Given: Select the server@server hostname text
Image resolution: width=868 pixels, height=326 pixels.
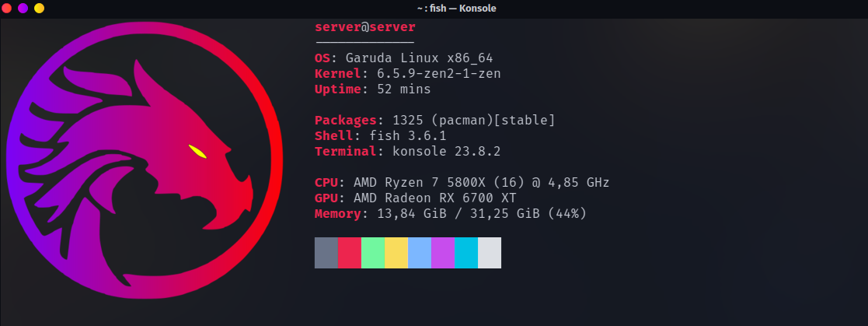Looking at the screenshot, I should [x=364, y=27].
